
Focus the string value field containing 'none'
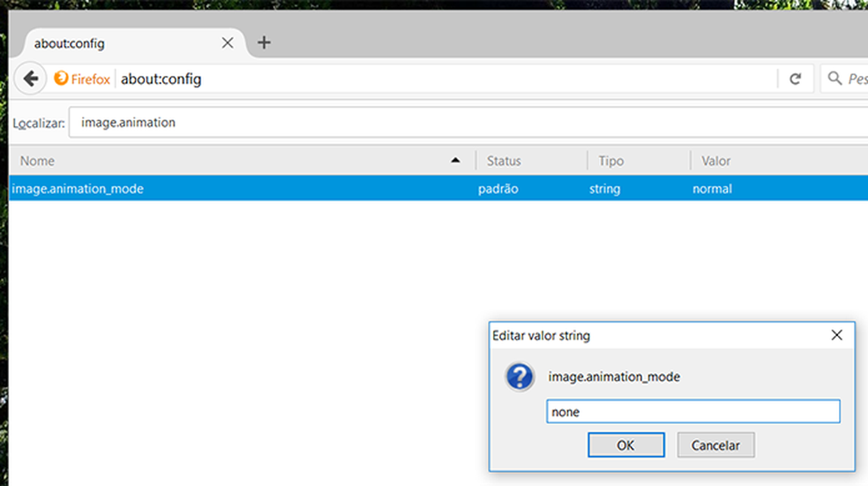point(693,411)
